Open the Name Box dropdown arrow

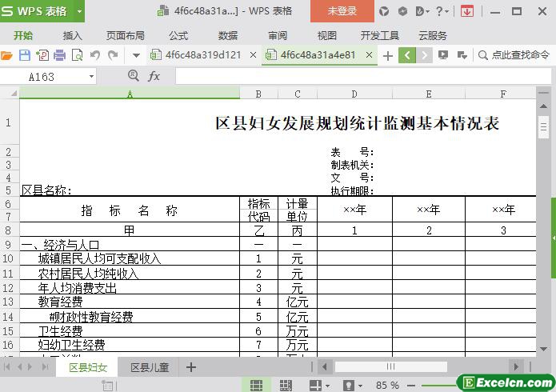tap(91, 76)
